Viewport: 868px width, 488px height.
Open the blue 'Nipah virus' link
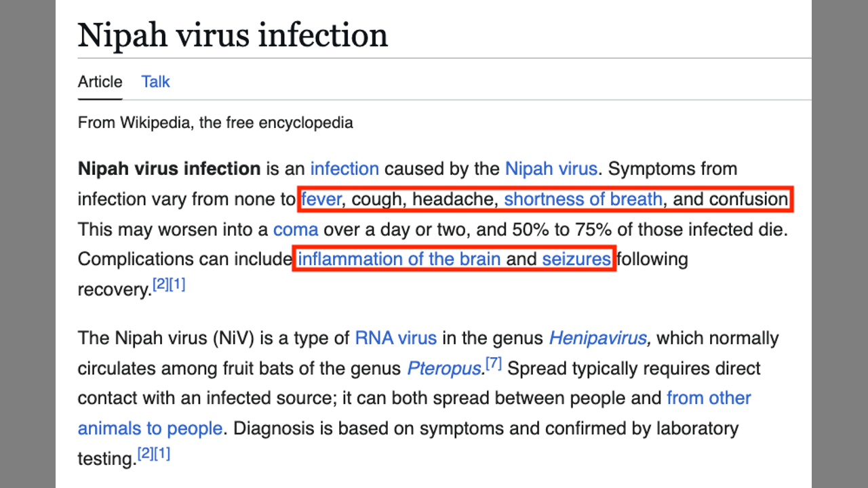551,169
